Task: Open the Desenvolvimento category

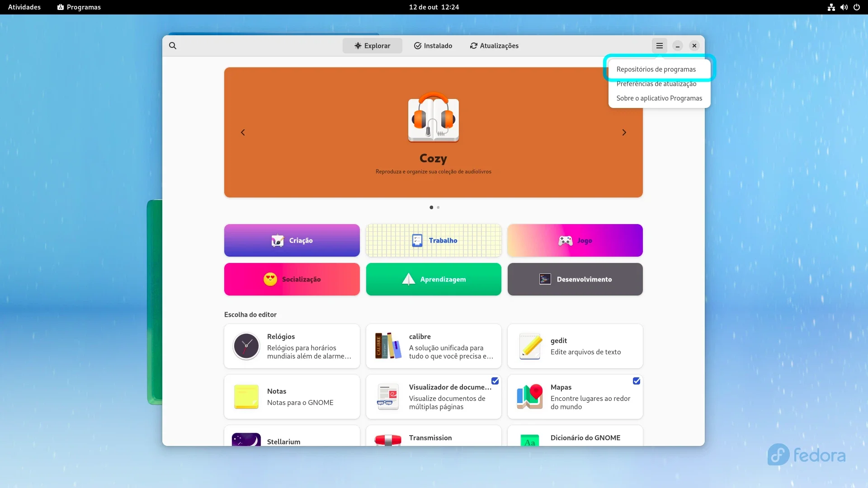Action: [575, 279]
